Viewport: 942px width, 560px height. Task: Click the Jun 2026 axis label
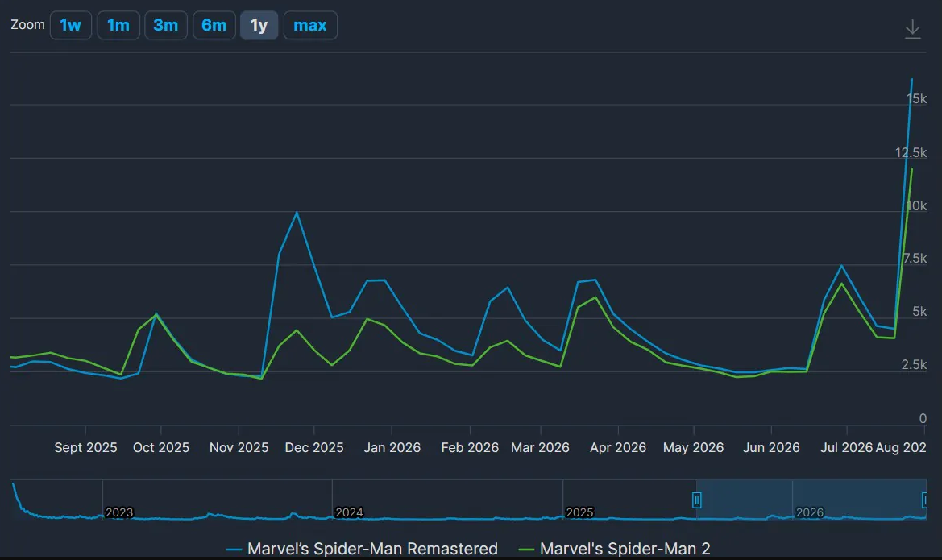coord(771,448)
